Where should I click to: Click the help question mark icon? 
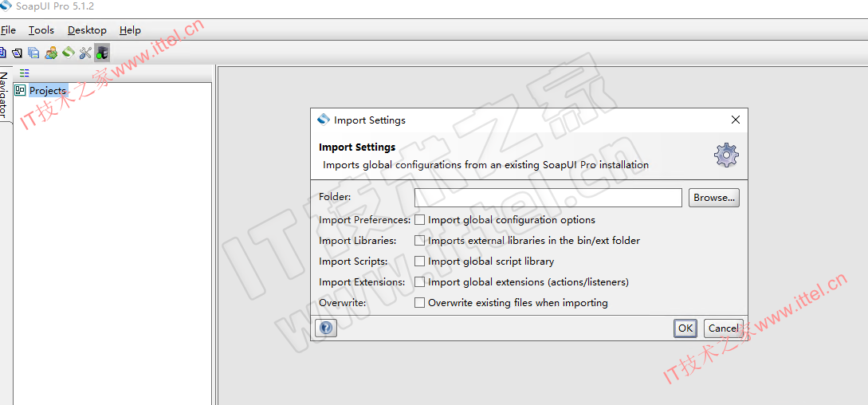(326, 328)
